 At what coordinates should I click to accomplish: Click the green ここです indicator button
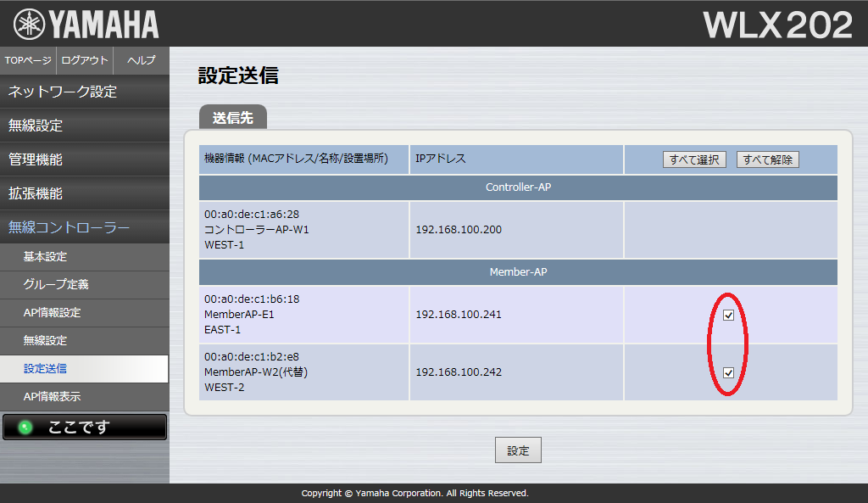click(x=84, y=428)
